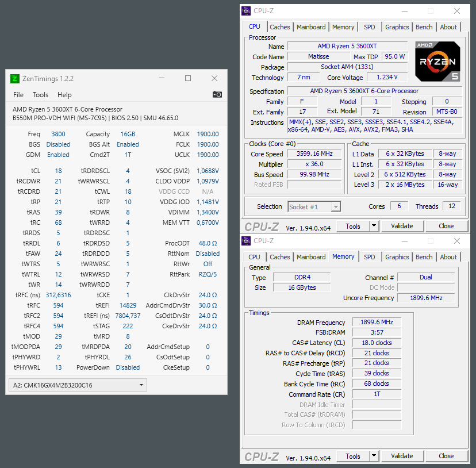The height and width of the screenshot is (468, 476).
Task: Click the DRAM Frequency value 1899.6 MHz
Action: click(377, 322)
